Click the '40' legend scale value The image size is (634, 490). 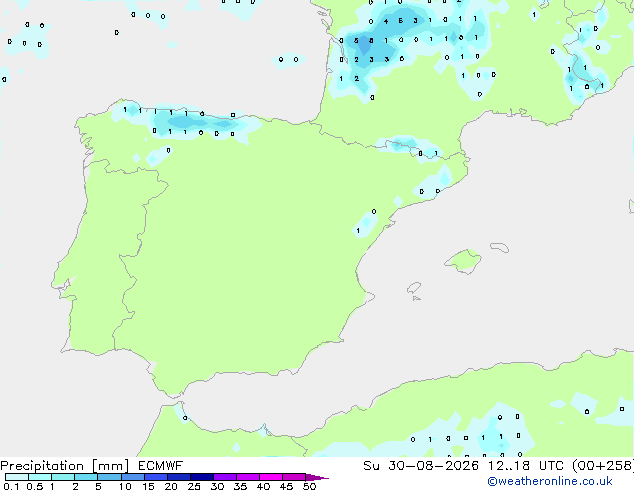click(263, 486)
